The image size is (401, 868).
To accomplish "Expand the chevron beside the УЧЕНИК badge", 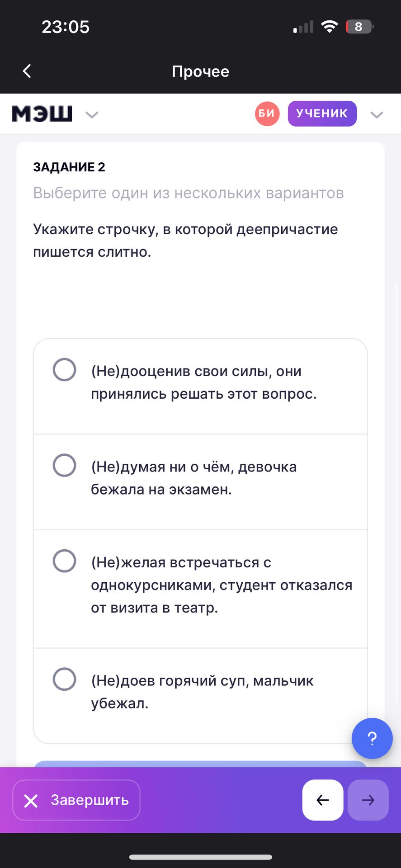I will 377,115.
